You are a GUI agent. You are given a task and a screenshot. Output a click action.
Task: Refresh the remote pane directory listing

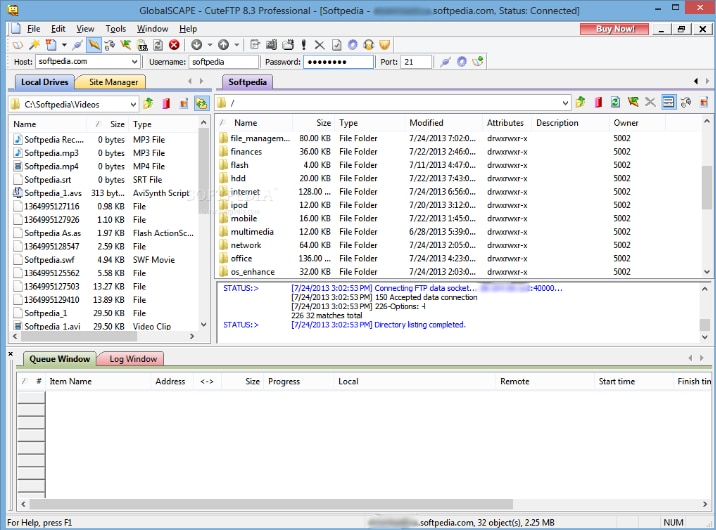615,102
